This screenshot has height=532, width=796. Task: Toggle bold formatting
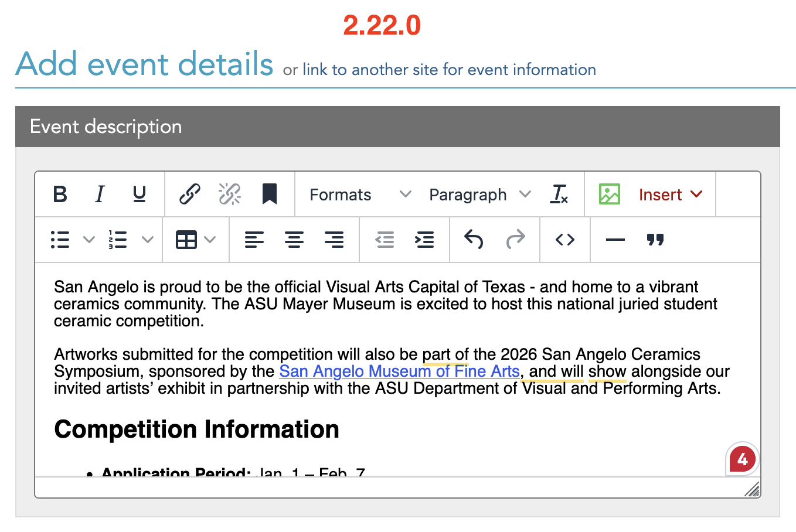point(60,194)
